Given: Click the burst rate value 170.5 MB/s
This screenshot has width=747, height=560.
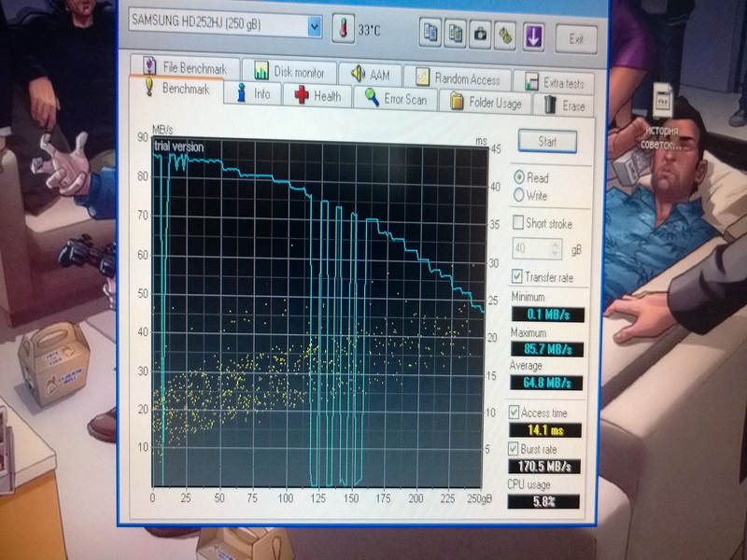Looking at the screenshot, I should (x=544, y=466).
